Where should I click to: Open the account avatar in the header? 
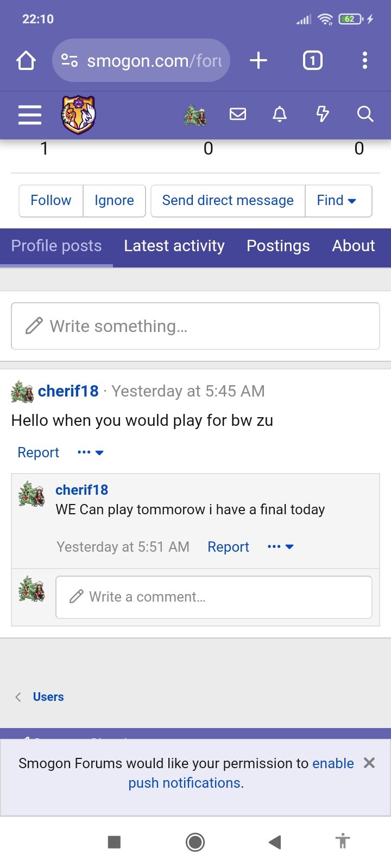195,114
